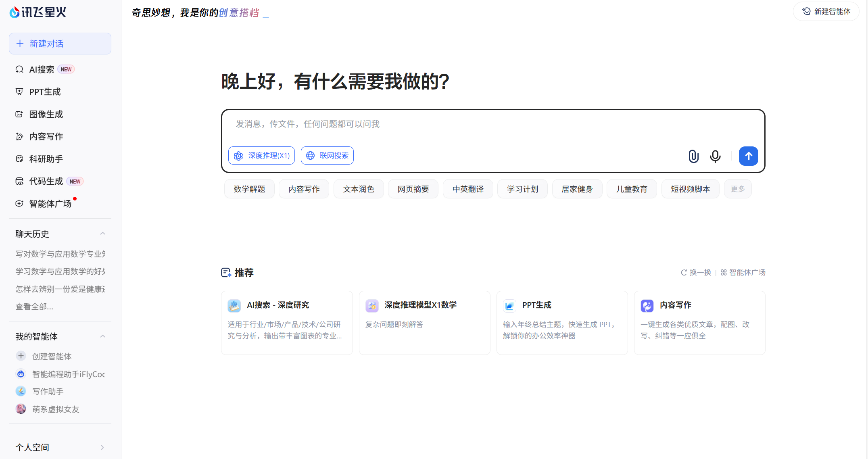The image size is (868, 459).
Task: Select the 科研助手 sidebar icon
Action: [46, 159]
